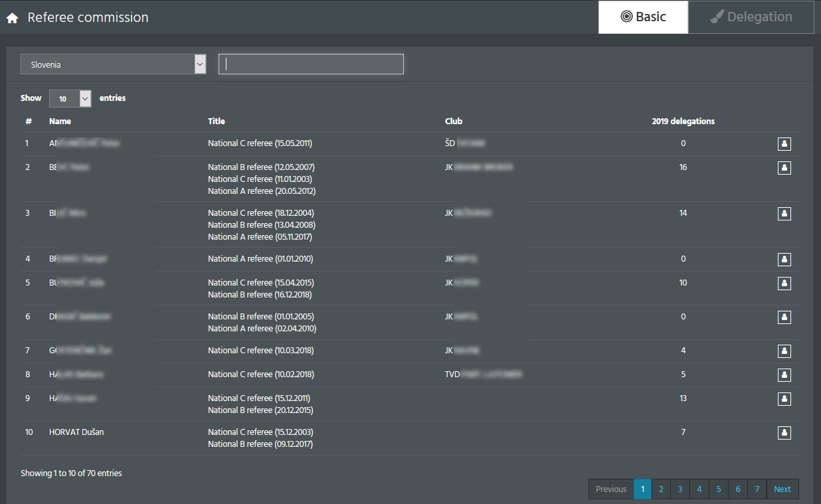Open profile icon for row 2
The width and height of the screenshot is (821, 504).
pyautogui.click(x=784, y=167)
